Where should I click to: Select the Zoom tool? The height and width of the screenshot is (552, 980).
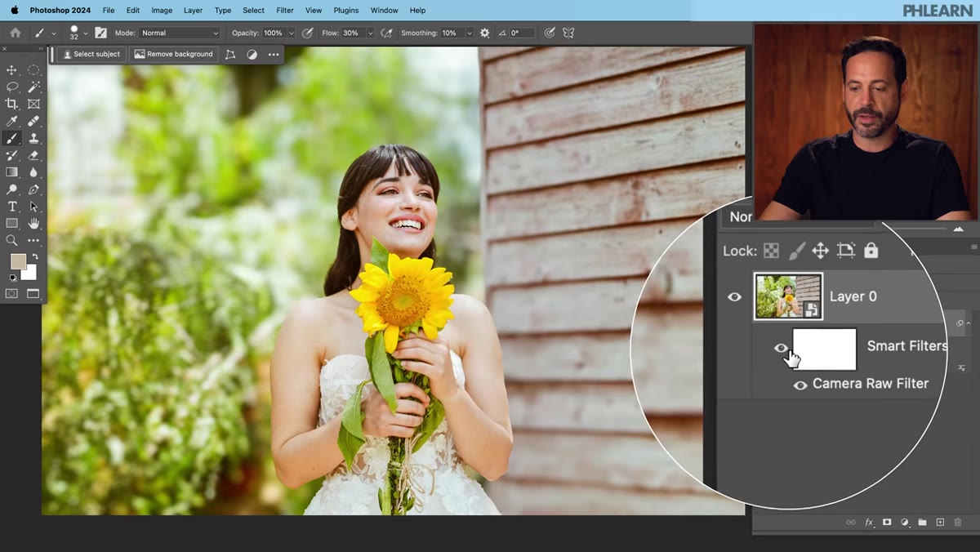pos(11,240)
